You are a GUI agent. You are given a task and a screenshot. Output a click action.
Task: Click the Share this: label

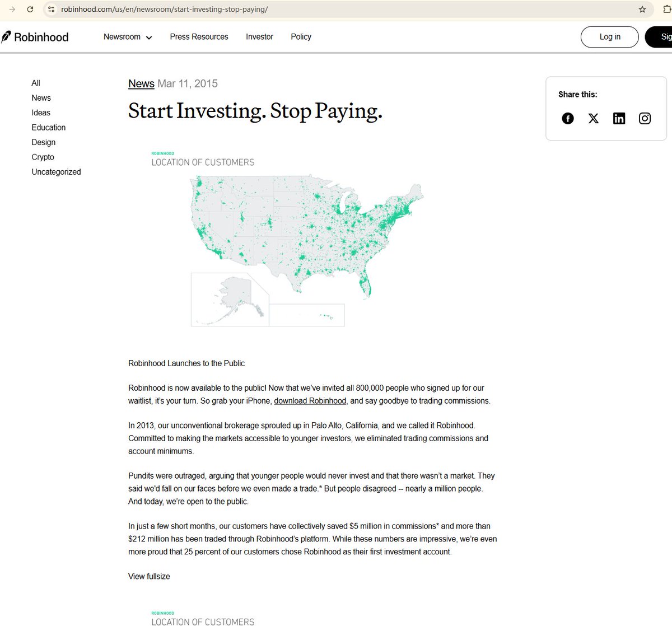(x=578, y=95)
